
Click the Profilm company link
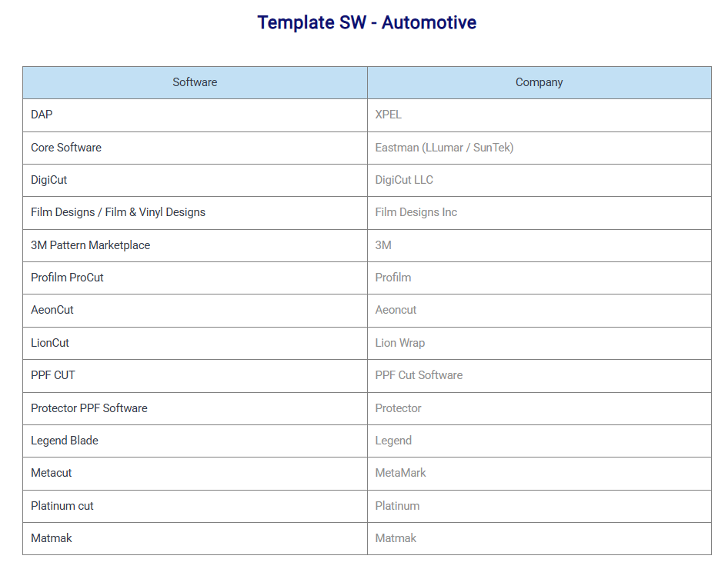[393, 278]
